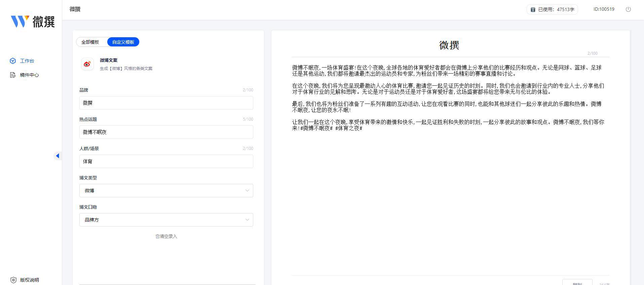Click the first paragraph of generated text
The width and height of the screenshot is (644, 285).
tap(447, 71)
